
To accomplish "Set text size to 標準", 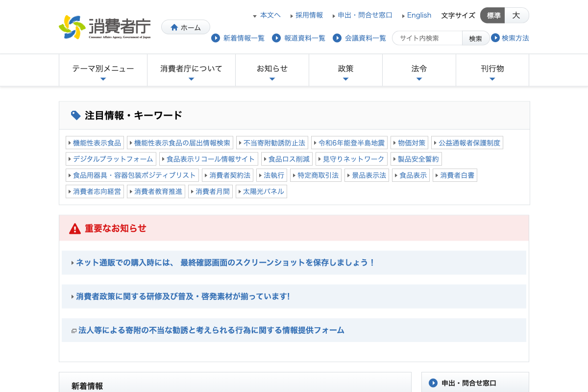I will [x=493, y=15].
